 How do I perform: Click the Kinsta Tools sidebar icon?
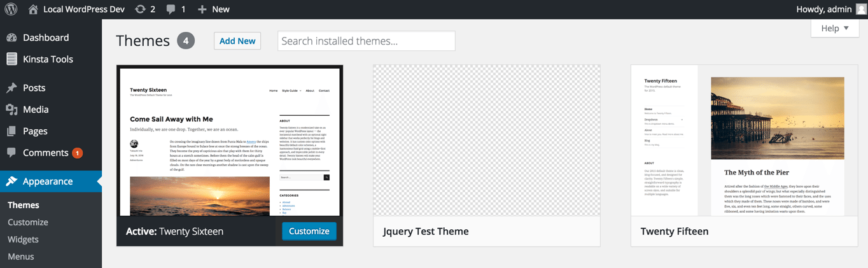[x=11, y=59]
